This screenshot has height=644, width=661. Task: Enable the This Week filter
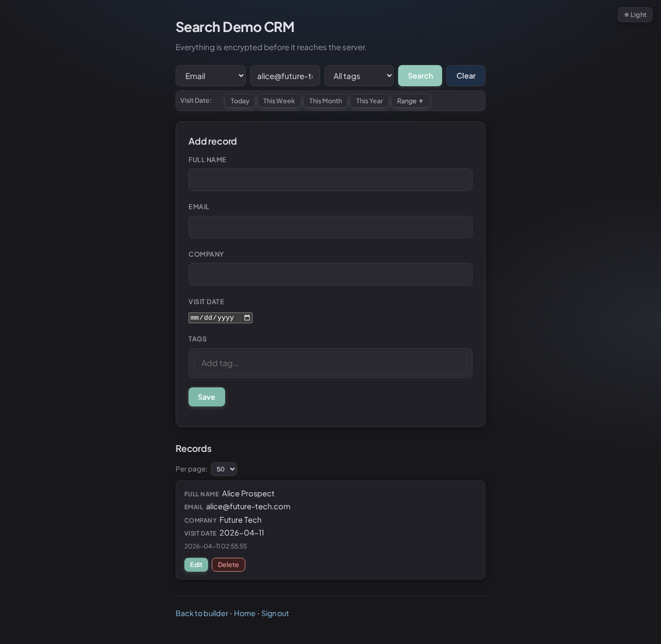(x=279, y=101)
